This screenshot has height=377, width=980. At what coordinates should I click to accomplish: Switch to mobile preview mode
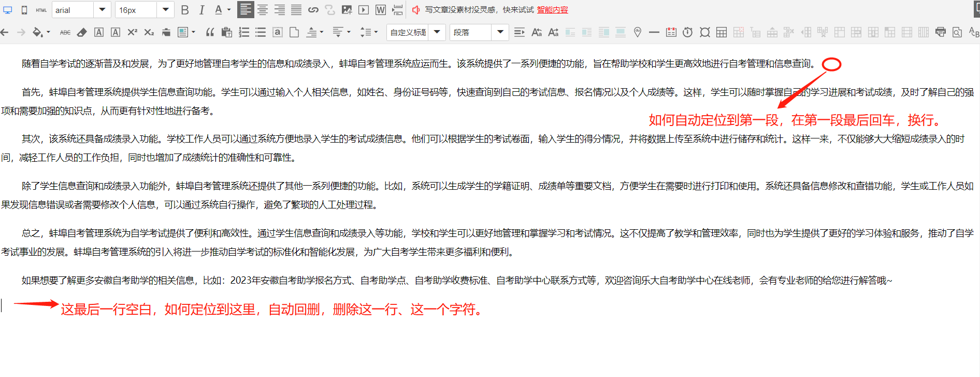[x=24, y=10]
